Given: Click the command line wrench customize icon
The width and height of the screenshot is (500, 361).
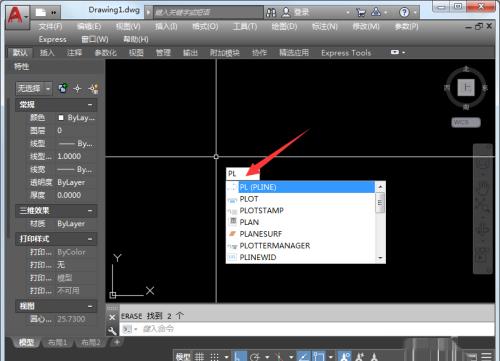Looking at the screenshot, I should point(112,330).
